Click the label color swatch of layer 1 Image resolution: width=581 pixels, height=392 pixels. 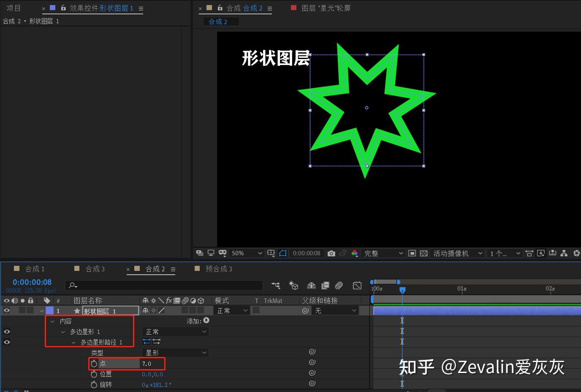(x=49, y=311)
